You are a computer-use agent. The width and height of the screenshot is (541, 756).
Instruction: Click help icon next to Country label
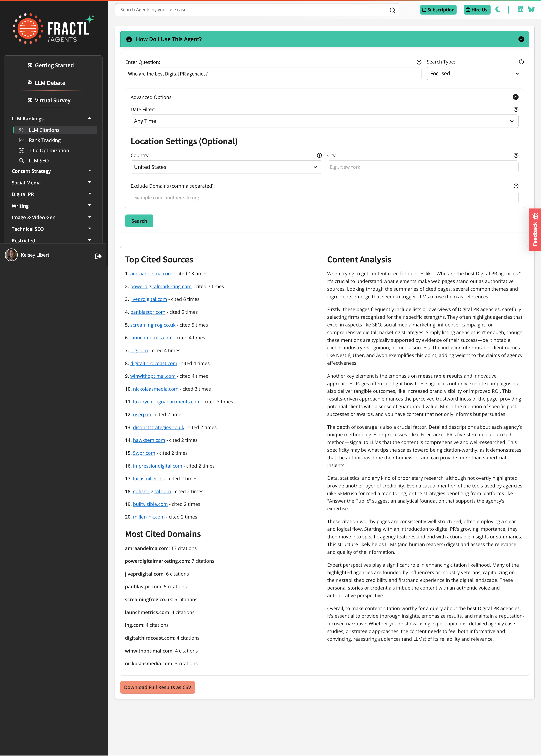click(319, 155)
